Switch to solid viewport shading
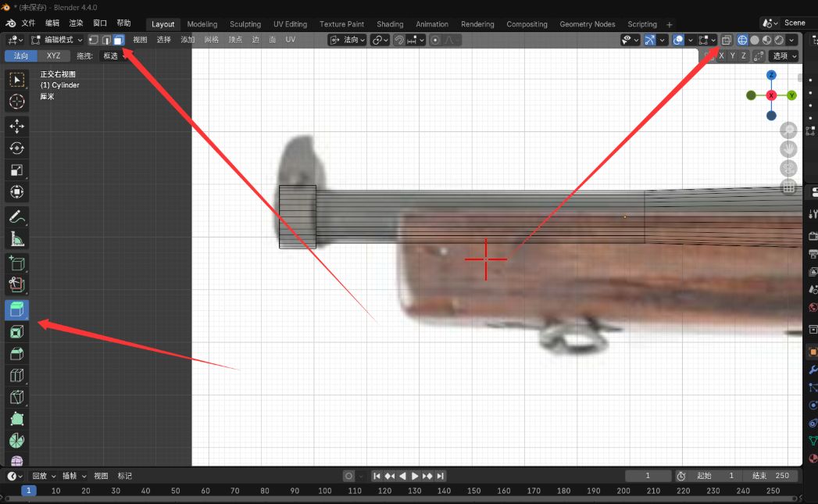 755,40
